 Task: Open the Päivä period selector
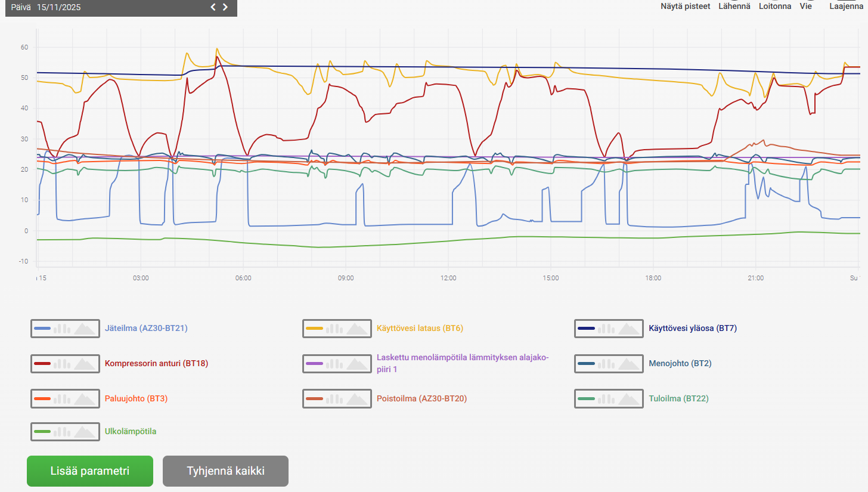(21, 7)
